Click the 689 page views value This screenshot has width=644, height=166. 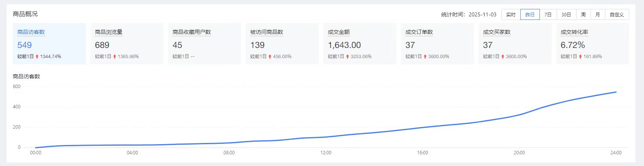click(102, 45)
